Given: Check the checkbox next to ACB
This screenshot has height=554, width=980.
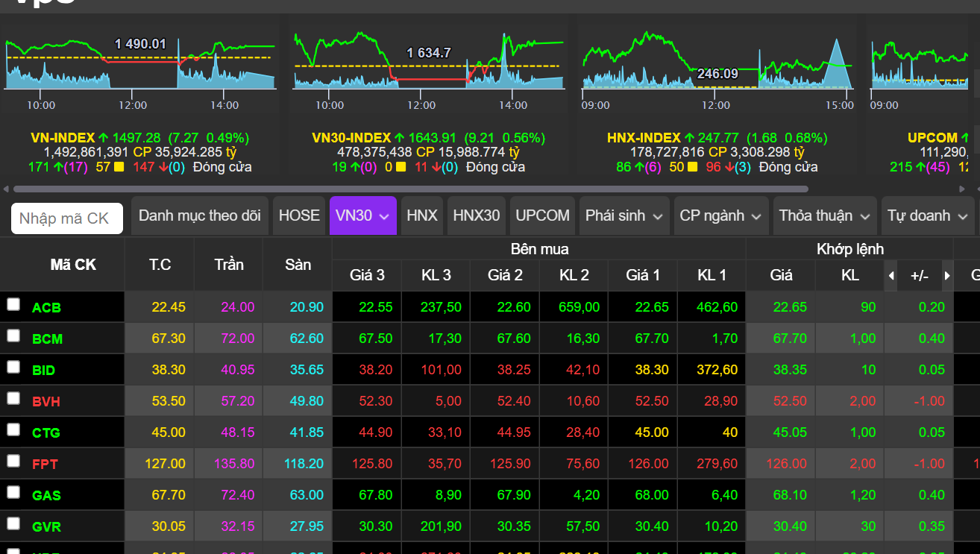Looking at the screenshot, I should click(x=13, y=306).
